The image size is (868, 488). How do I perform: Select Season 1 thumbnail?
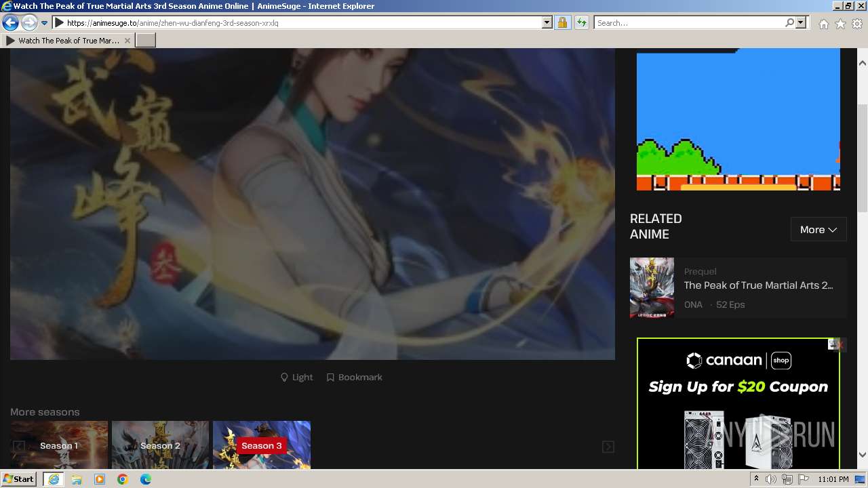[x=59, y=445]
